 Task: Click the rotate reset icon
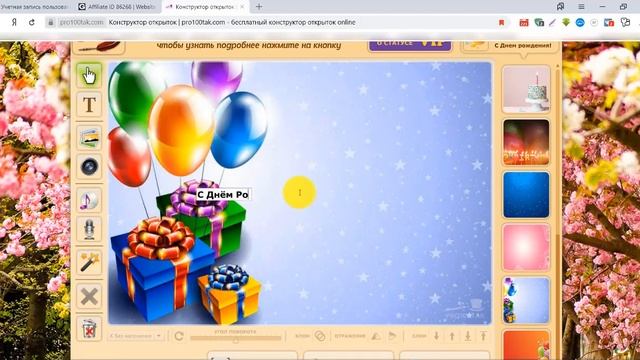click(178, 336)
